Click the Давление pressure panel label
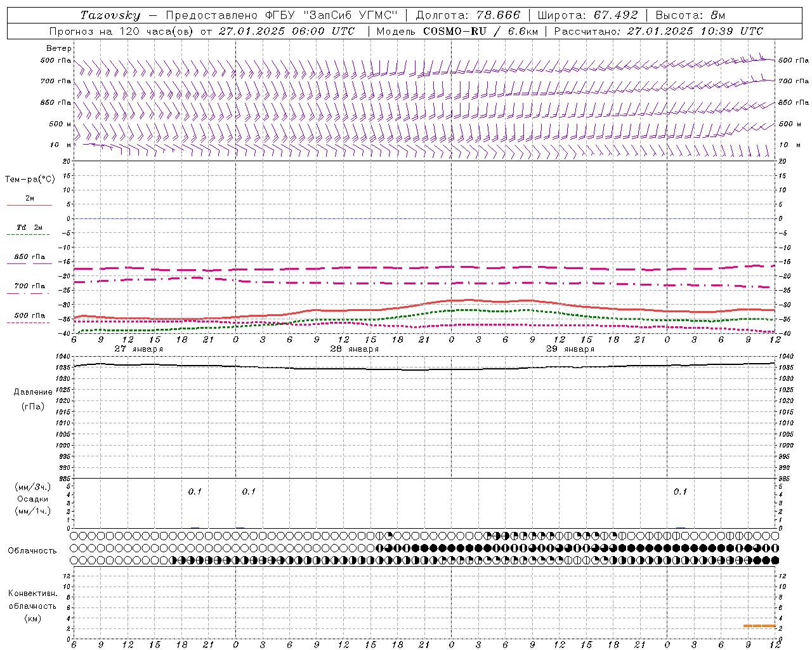 pyautogui.click(x=33, y=392)
